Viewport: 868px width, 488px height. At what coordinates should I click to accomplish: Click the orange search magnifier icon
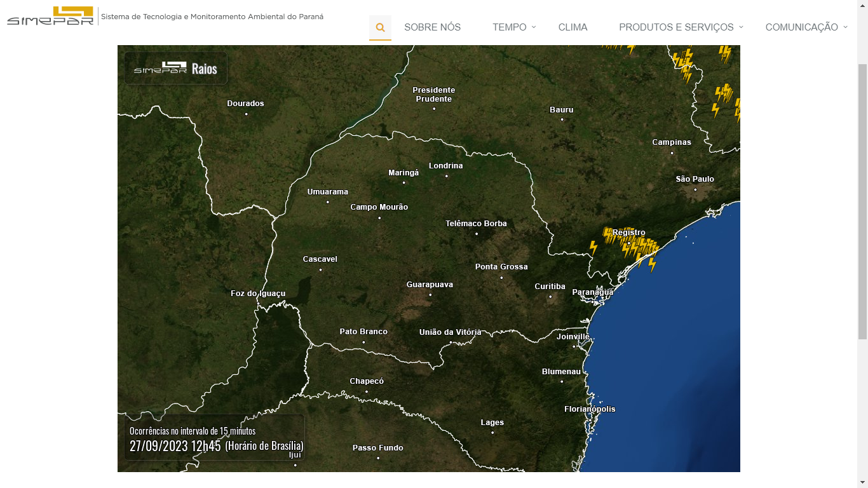pyautogui.click(x=380, y=27)
